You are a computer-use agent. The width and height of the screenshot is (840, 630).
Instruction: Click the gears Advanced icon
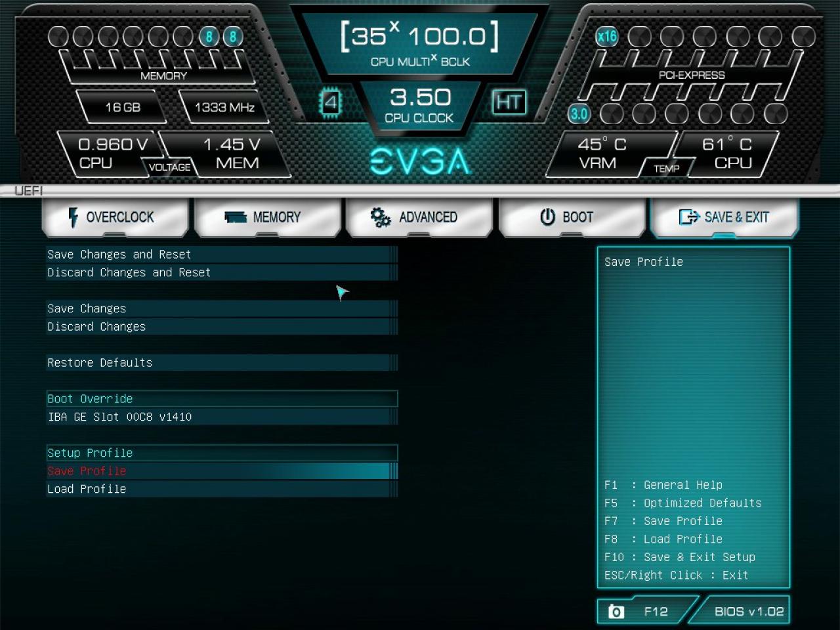pyautogui.click(x=381, y=217)
